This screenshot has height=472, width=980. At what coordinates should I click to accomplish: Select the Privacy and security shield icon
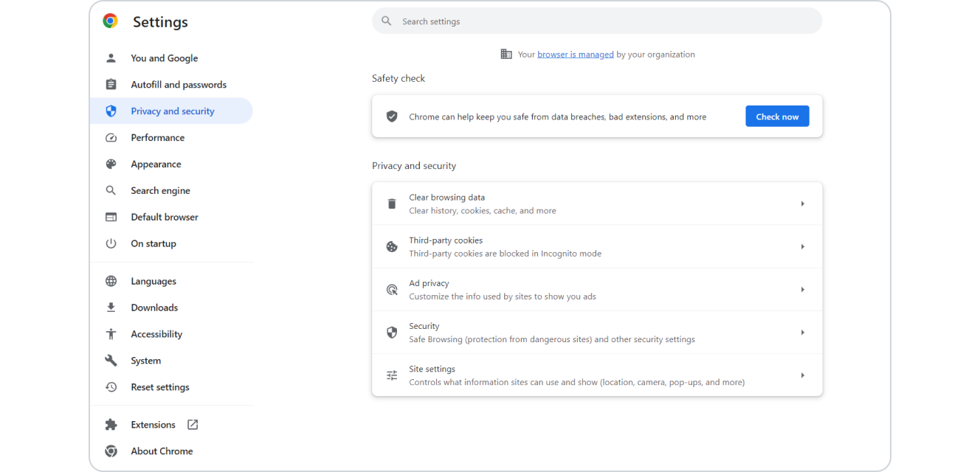click(x=111, y=111)
